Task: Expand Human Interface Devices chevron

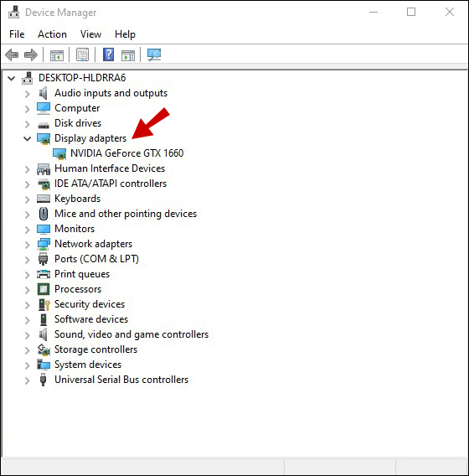Action: pyautogui.click(x=28, y=169)
